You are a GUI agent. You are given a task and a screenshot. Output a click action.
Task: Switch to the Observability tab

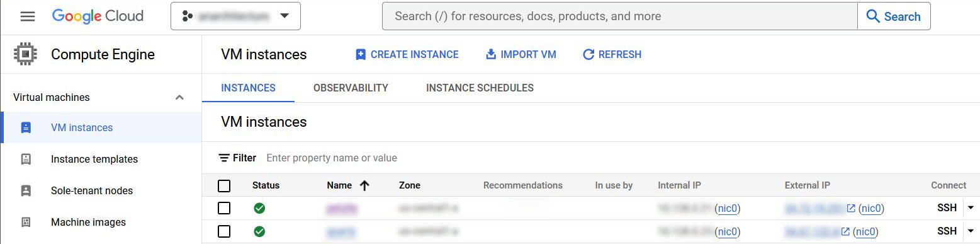[x=351, y=88]
